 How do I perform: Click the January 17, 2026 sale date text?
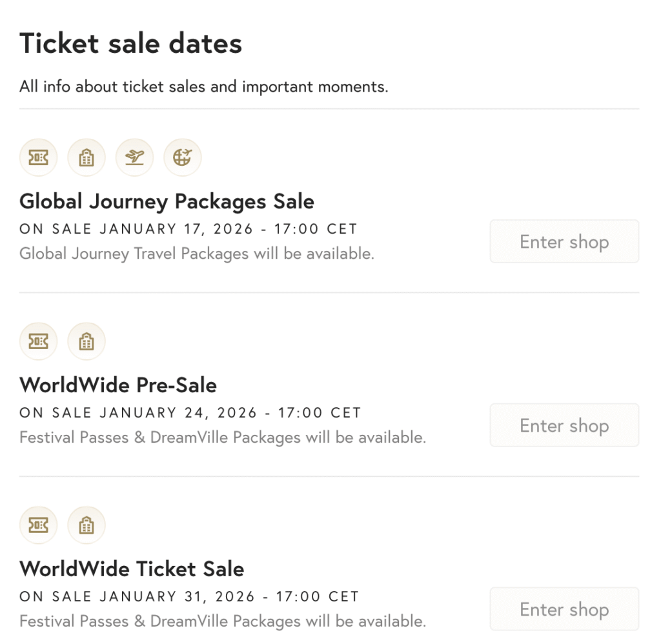tap(188, 229)
